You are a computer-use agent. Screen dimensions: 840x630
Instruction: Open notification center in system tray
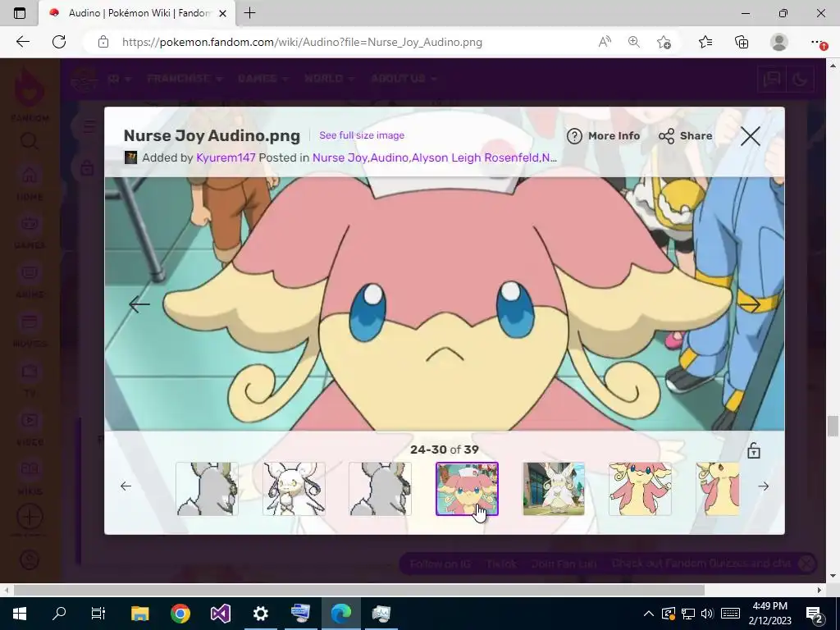click(815, 614)
